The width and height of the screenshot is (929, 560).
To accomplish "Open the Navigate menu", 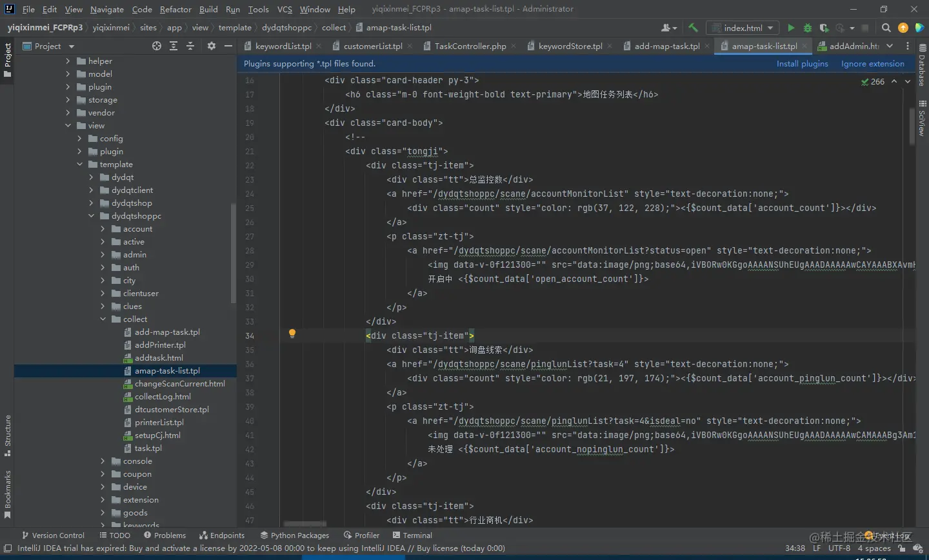I will 107,9.
